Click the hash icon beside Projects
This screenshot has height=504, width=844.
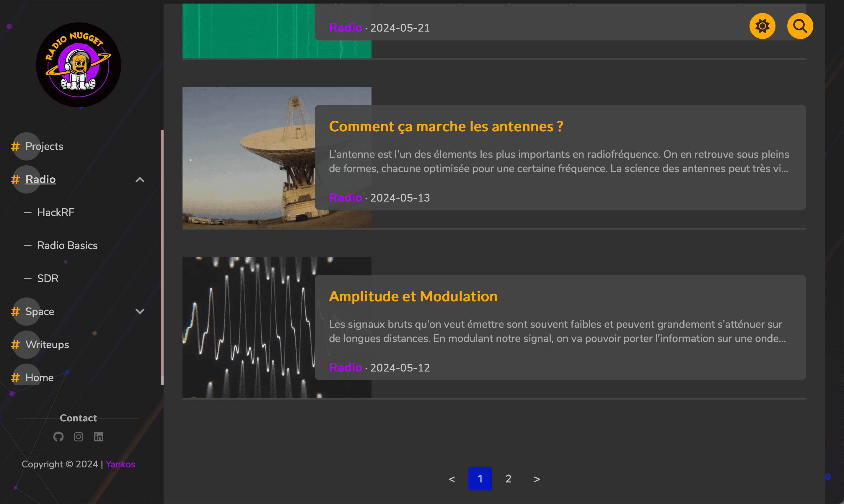15,146
